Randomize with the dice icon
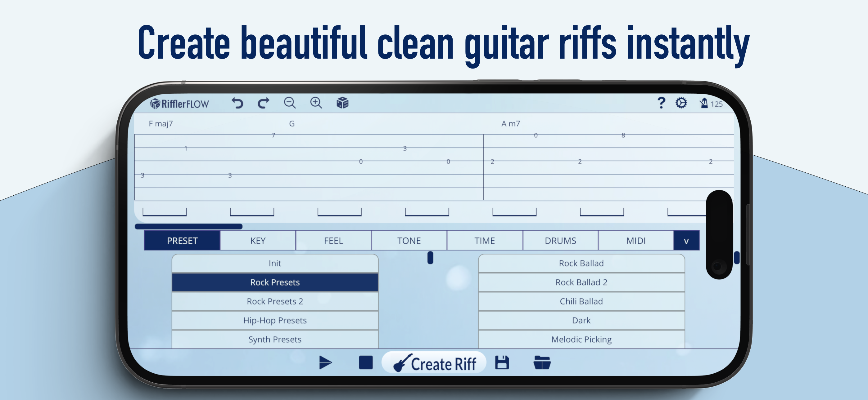 click(x=342, y=103)
